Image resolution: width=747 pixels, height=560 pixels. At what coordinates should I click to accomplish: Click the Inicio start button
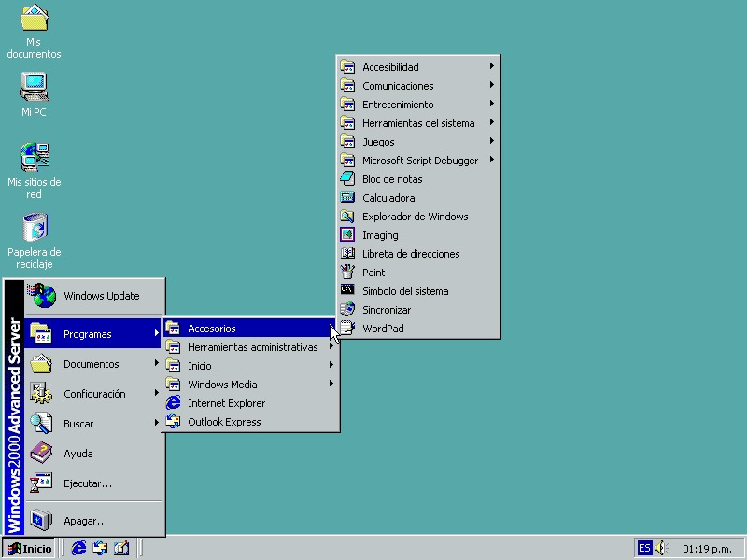coord(29,549)
